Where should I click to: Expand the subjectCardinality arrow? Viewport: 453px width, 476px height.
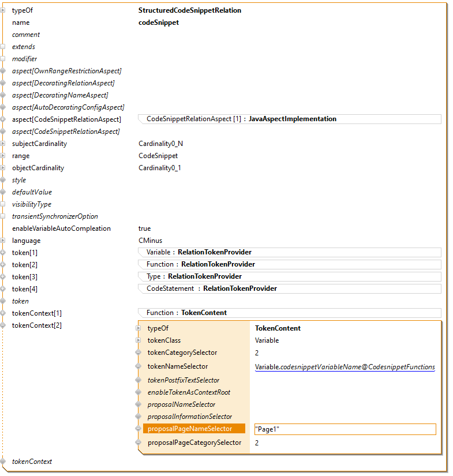(3, 144)
